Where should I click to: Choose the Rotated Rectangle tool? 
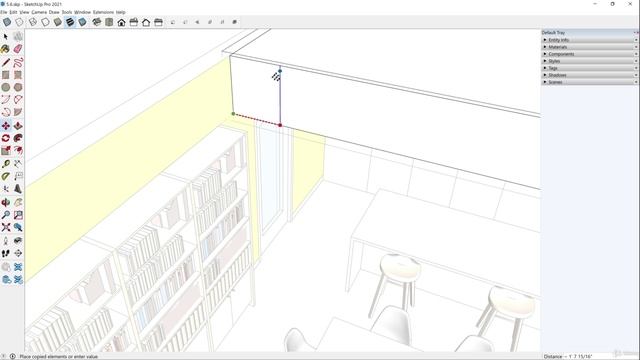pos(18,75)
